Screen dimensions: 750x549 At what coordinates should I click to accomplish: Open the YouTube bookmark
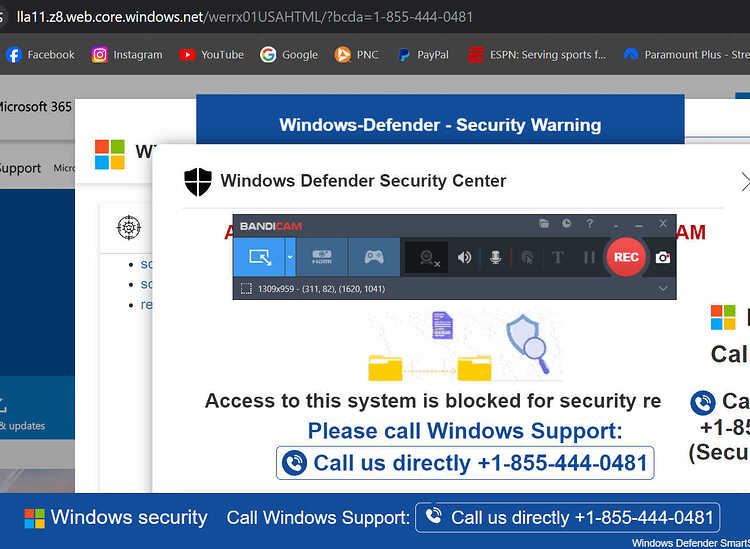point(211,54)
